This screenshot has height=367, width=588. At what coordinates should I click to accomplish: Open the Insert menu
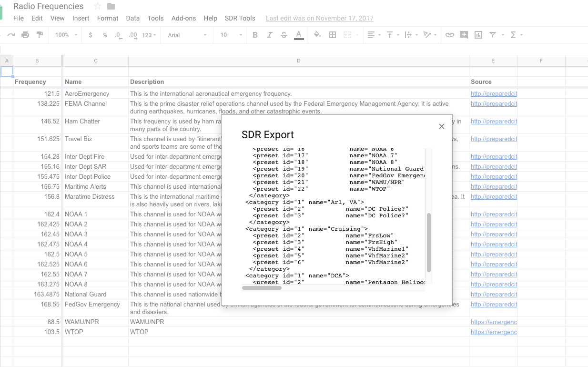click(x=81, y=18)
